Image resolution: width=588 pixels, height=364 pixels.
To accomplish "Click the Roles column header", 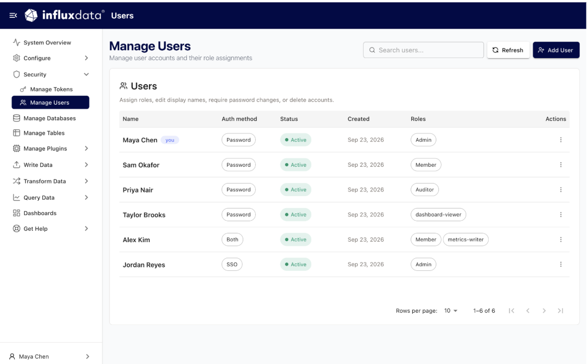I will pyautogui.click(x=418, y=119).
